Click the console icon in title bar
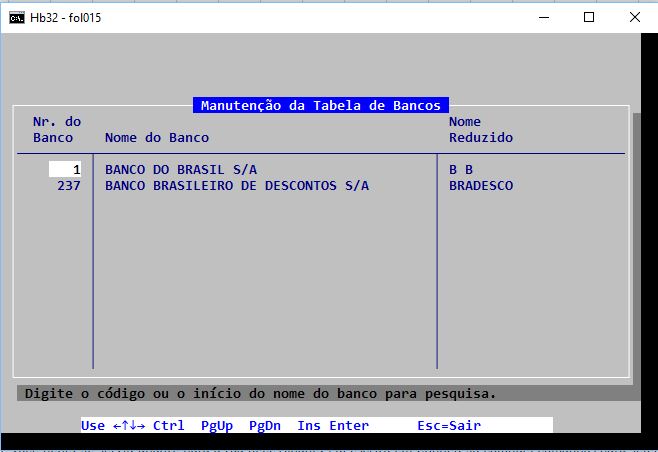Viewport: 658px width, 452px height. [x=17, y=18]
